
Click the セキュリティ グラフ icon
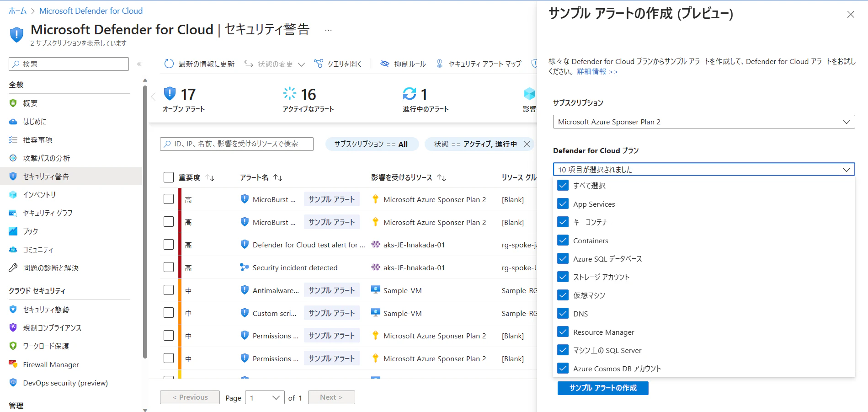tap(13, 213)
